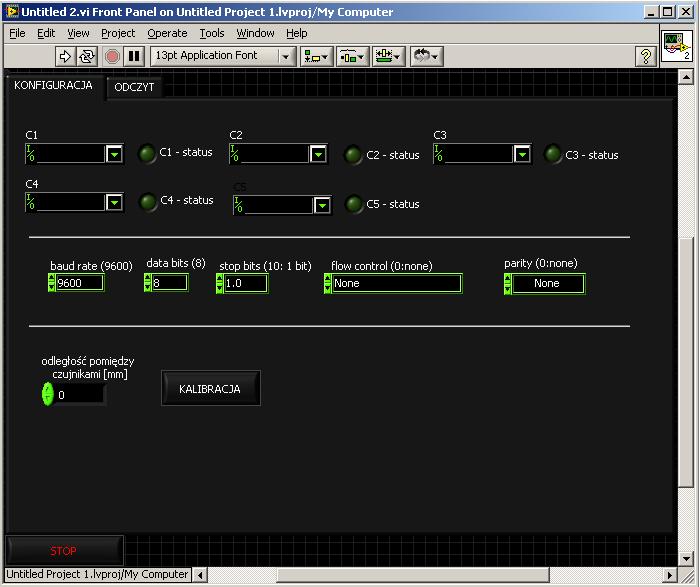The height and width of the screenshot is (587, 700).
Task: Expand the C4 resource dropdown arrow
Action: [114, 203]
